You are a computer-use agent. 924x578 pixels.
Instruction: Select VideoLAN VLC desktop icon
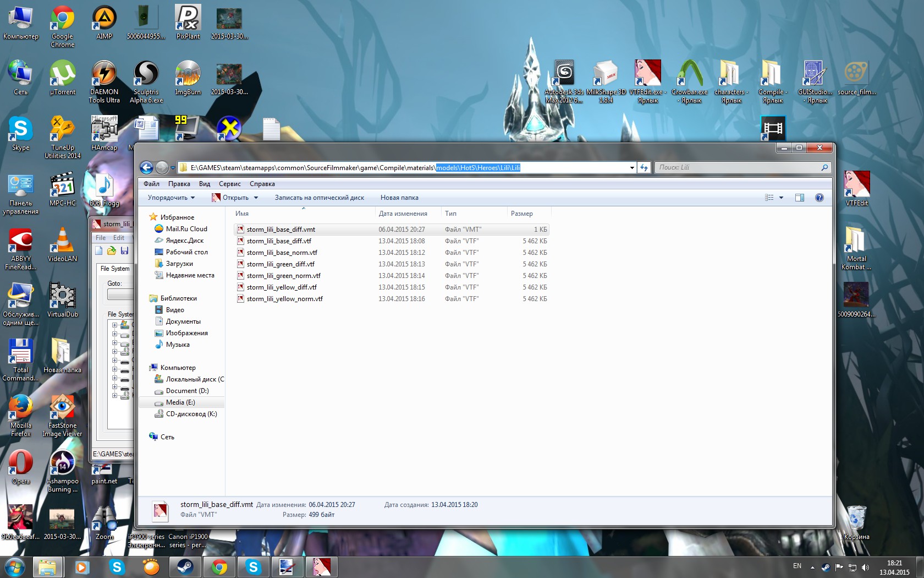(62, 245)
